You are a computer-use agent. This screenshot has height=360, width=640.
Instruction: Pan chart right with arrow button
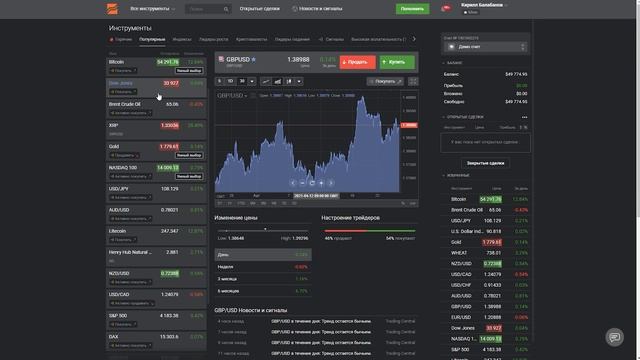(331, 183)
